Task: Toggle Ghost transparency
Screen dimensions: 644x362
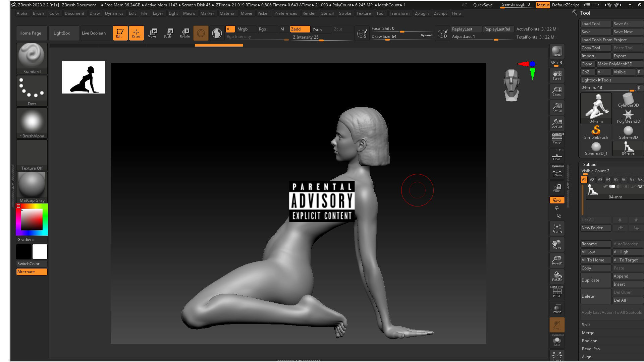Action: point(557,325)
